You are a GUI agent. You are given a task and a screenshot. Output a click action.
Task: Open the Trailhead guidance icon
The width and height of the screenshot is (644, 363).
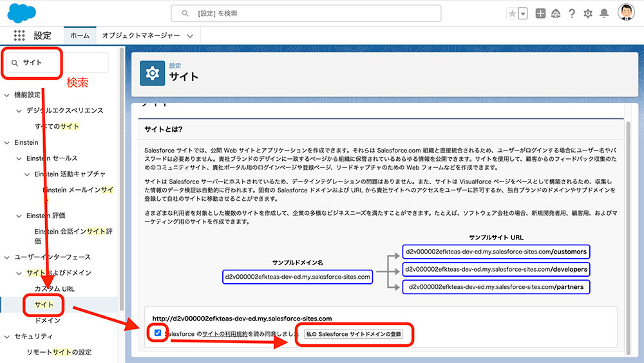click(x=556, y=14)
